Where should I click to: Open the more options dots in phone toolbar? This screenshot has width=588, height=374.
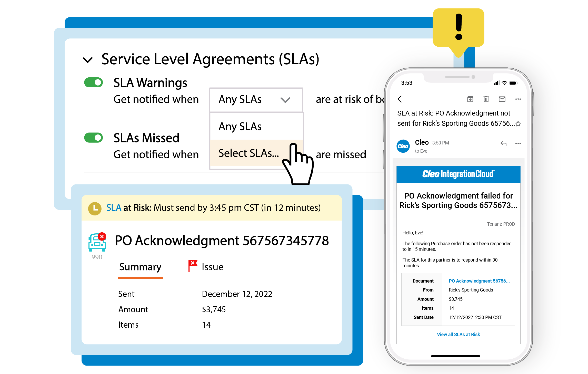click(518, 99)
